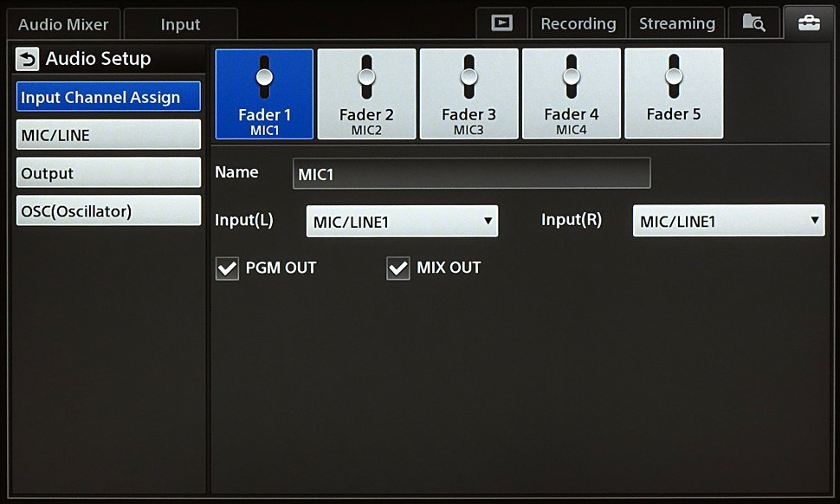Viewport: 840px width, 504px height.
Task: Click the toolbox setup tab icon
Action: (x=808, y=23)
